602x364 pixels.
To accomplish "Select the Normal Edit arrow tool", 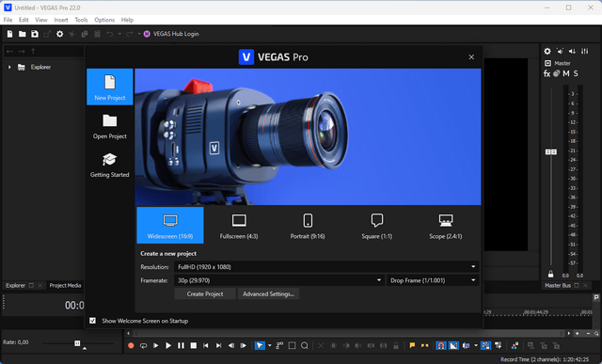I will [260, 345].
